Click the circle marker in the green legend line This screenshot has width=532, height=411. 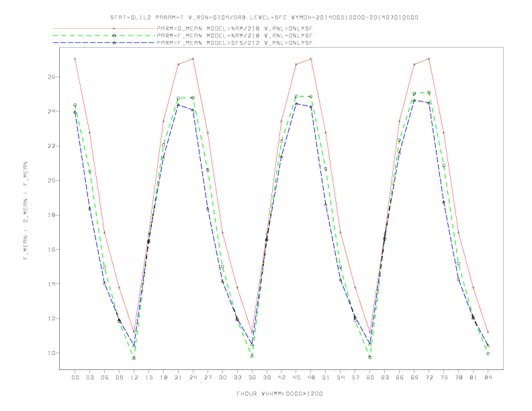click(x=114, y=36)
